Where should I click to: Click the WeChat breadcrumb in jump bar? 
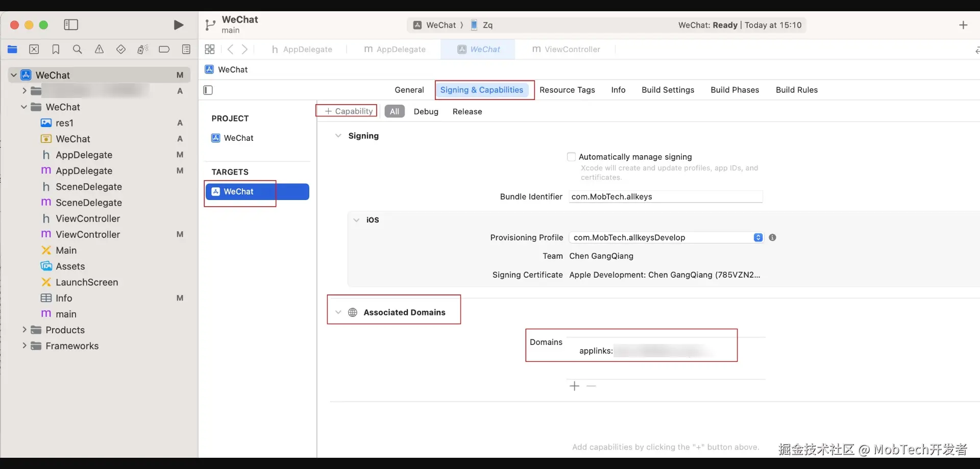point(226,69)
